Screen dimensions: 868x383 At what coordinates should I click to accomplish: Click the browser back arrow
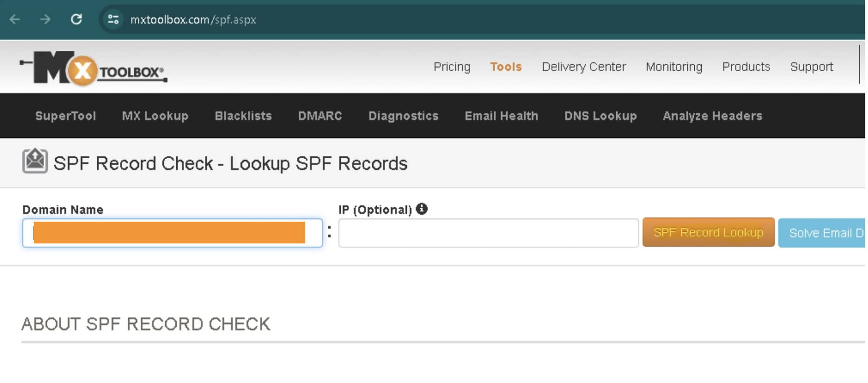[x=15, y=20]
